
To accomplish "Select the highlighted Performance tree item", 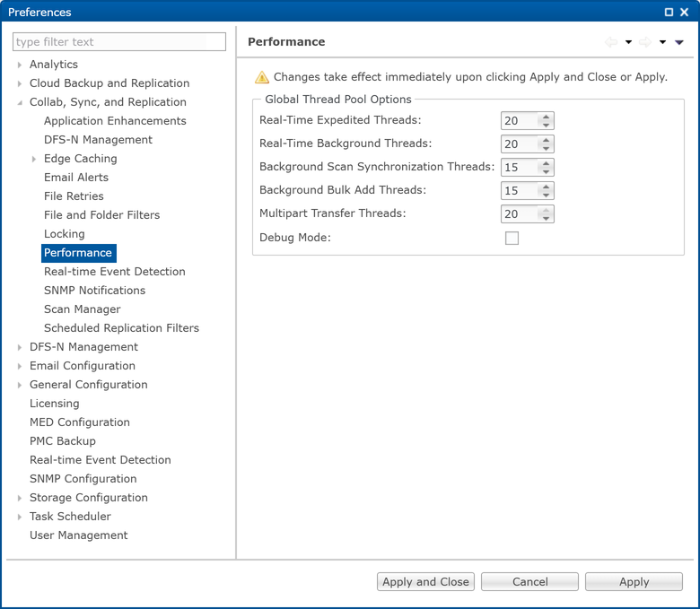I will tap(79, 253).
